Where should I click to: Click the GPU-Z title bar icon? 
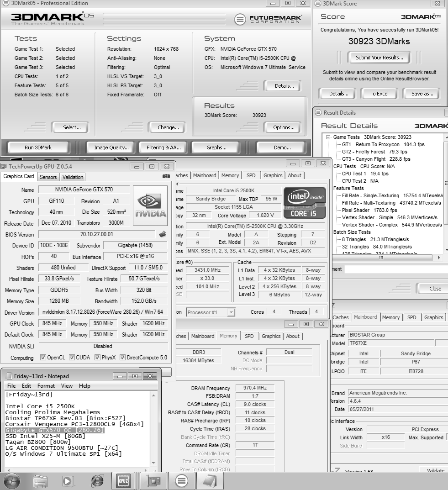coord(4,167)
